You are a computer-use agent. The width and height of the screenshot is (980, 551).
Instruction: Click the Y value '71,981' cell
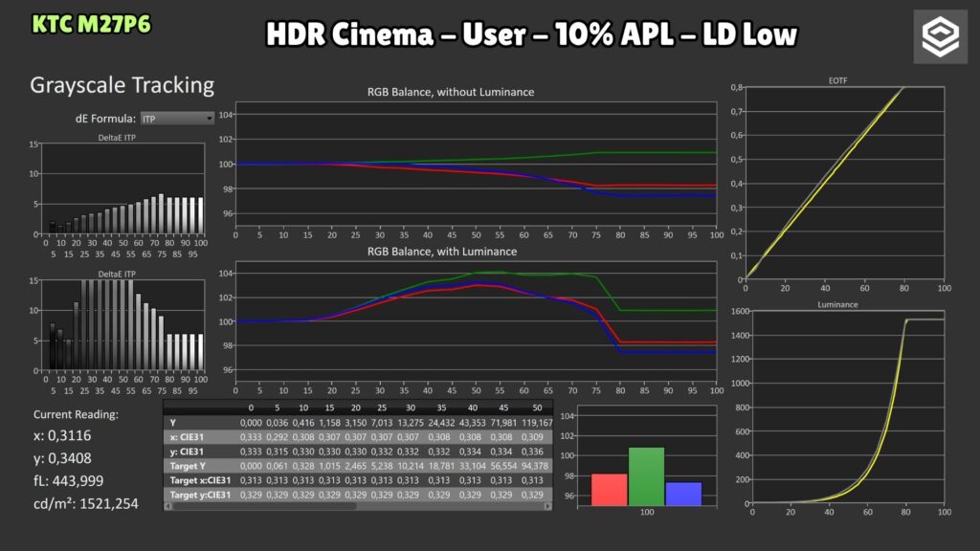point(503,423)
